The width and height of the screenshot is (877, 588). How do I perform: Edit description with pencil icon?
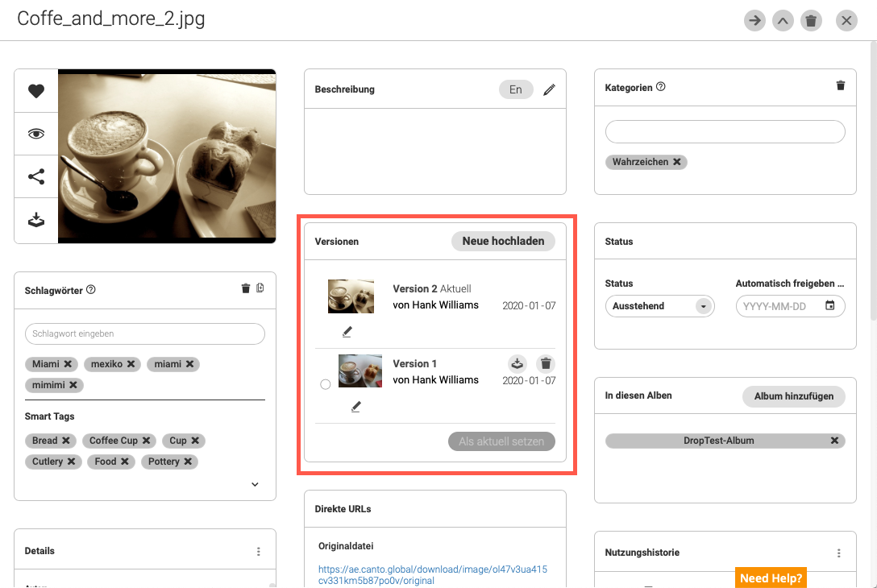[549, 89]
